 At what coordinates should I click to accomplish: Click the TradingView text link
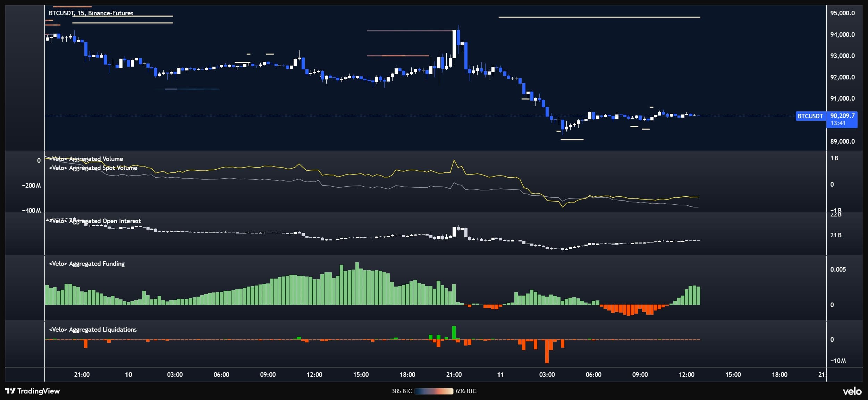click(39, 391)
